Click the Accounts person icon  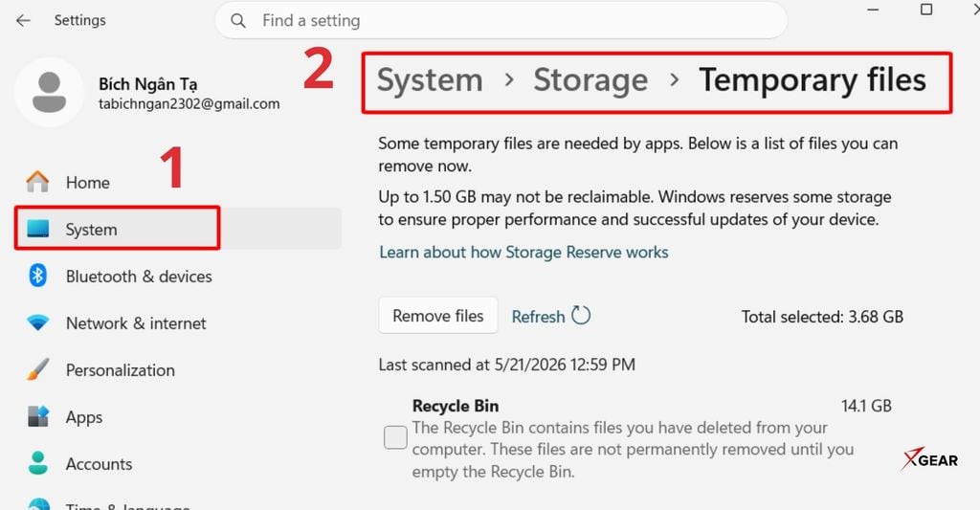coord(37,463)
